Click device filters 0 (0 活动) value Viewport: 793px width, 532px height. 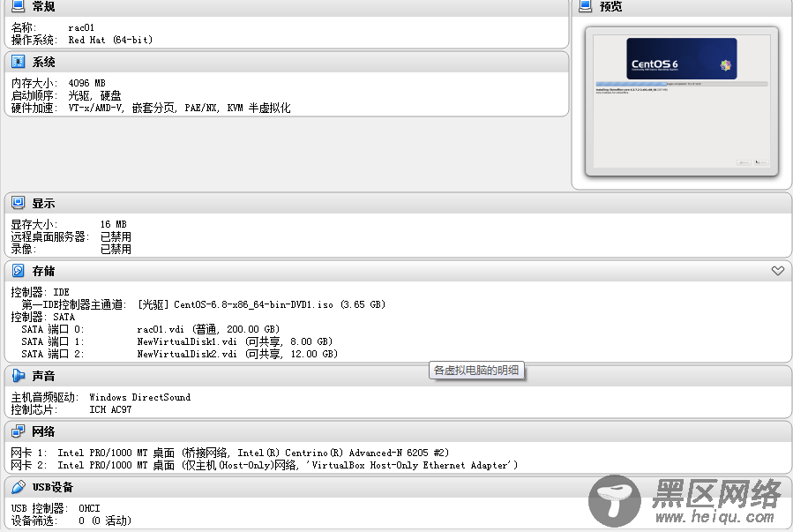(x=105, y=521)
